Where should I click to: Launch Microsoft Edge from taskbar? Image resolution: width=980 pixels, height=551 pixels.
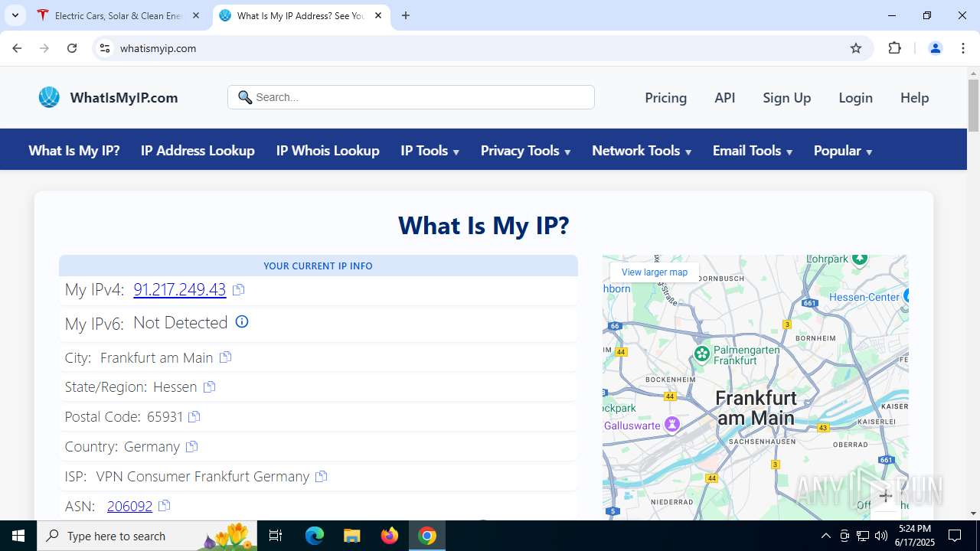click(x=315, y=536)
